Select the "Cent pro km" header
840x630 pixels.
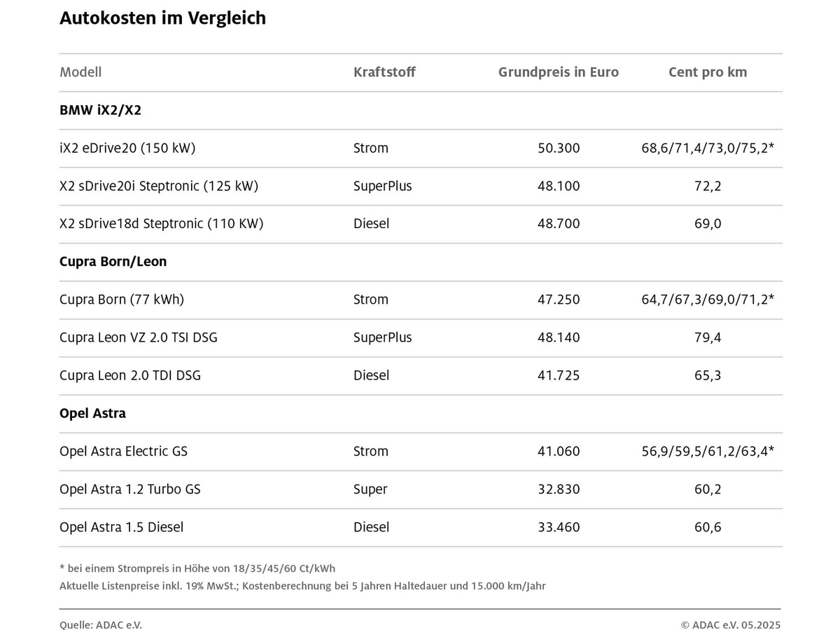pyautogui.click(x=707, y=72)
